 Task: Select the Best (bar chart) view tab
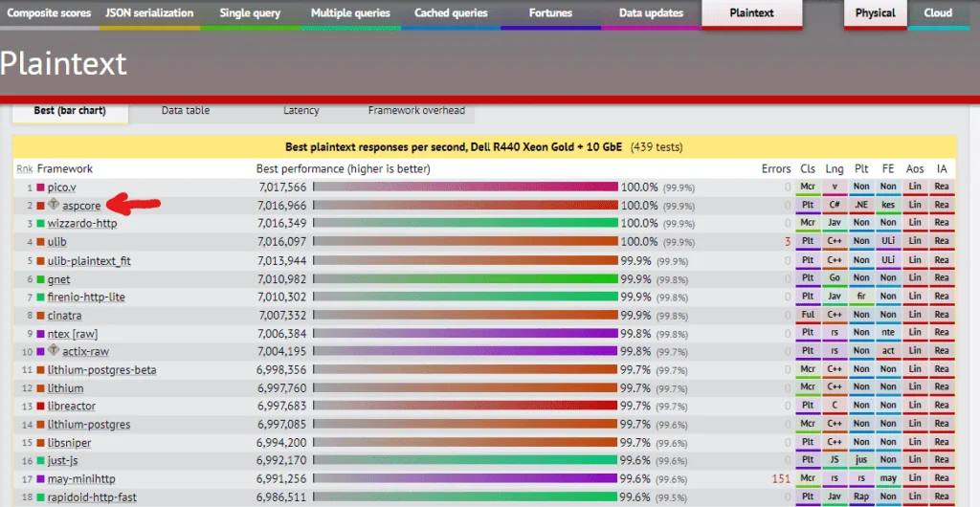[70, 111]
